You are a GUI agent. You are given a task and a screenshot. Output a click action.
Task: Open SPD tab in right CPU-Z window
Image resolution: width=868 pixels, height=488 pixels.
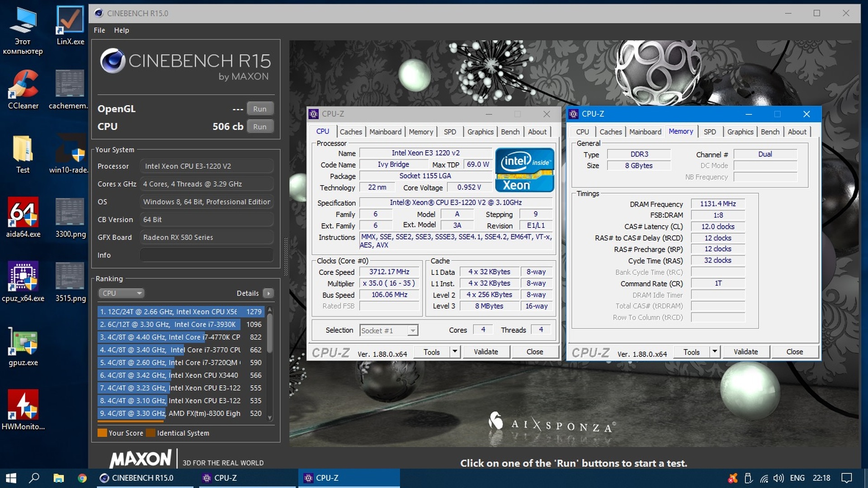(710, 132)
